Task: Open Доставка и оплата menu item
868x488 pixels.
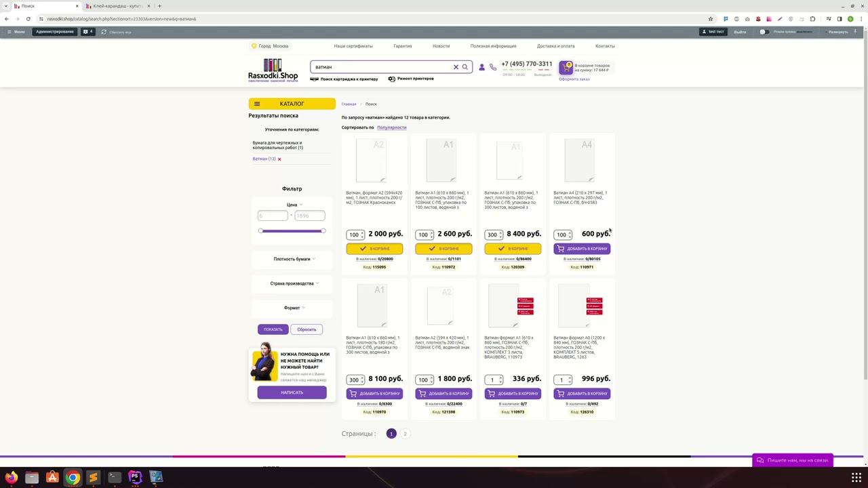Action: (x=555, y=46)
